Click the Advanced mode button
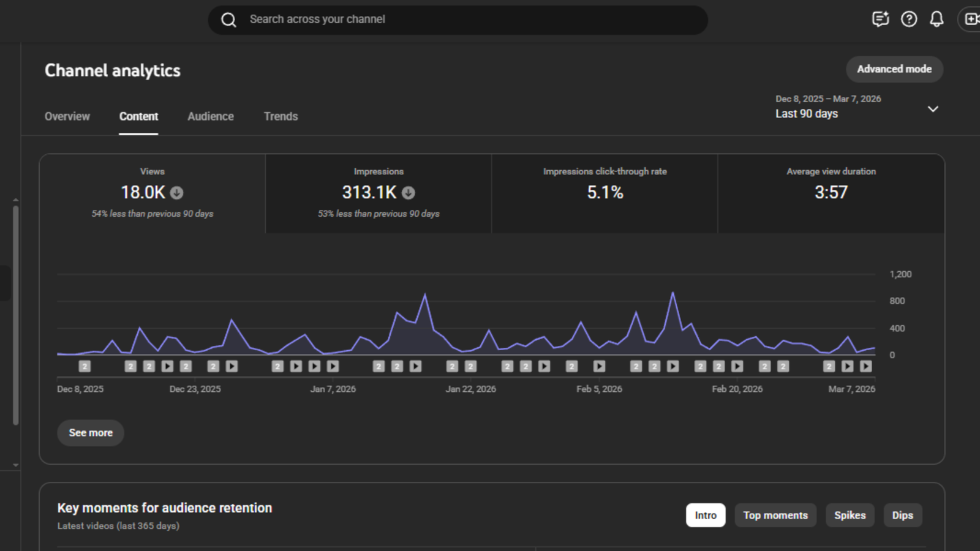The image size is (980, 551). pyautogui.click(x=894, y=69)
